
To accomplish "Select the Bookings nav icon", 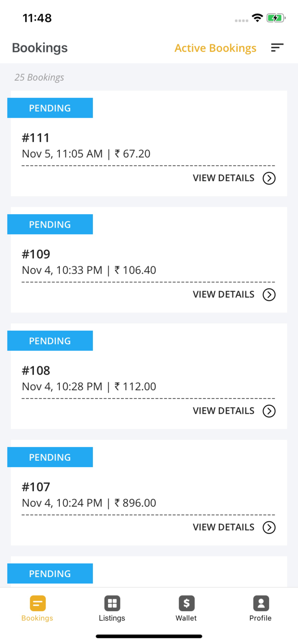I will 37,603.
